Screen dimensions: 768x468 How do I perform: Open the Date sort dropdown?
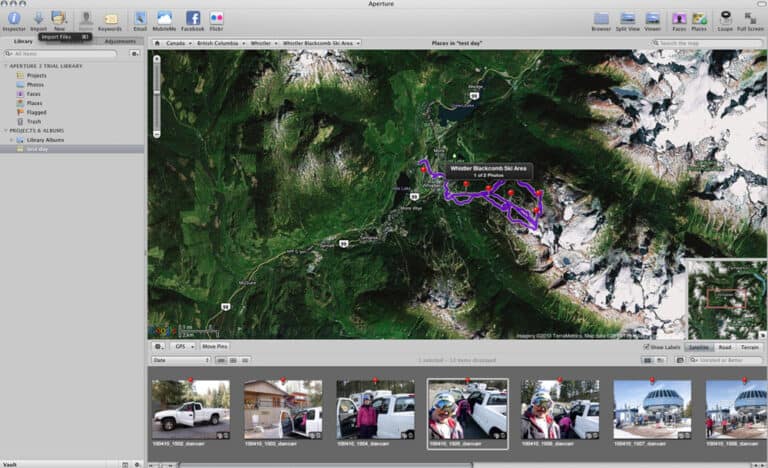tap(181, 360)
